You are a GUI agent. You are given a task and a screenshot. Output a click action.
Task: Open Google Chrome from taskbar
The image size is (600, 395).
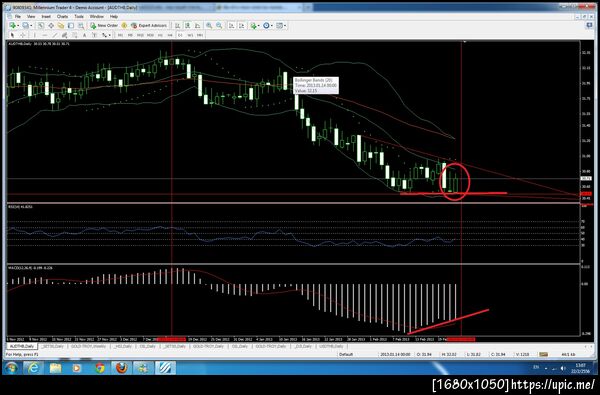(100, 368)
